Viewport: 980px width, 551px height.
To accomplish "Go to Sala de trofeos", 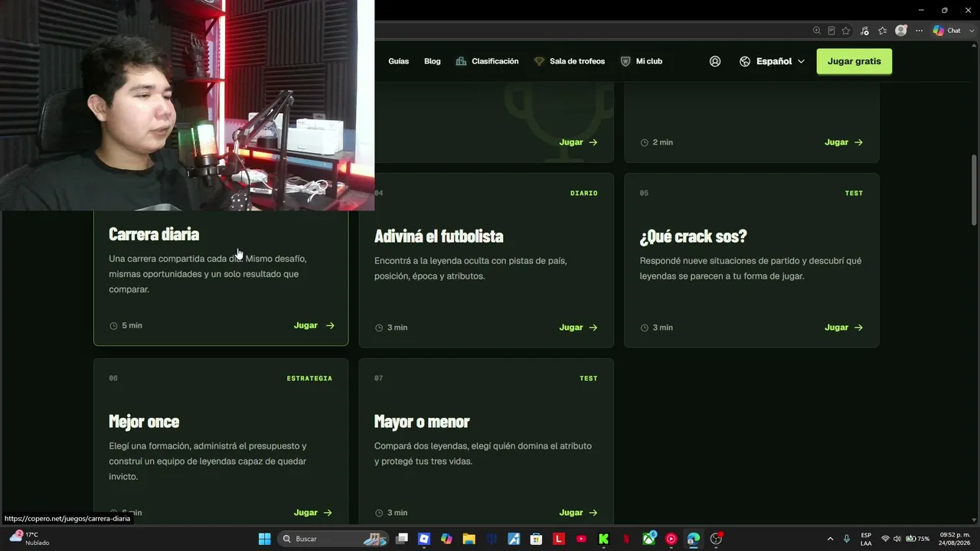I will [x=577, y=61].
